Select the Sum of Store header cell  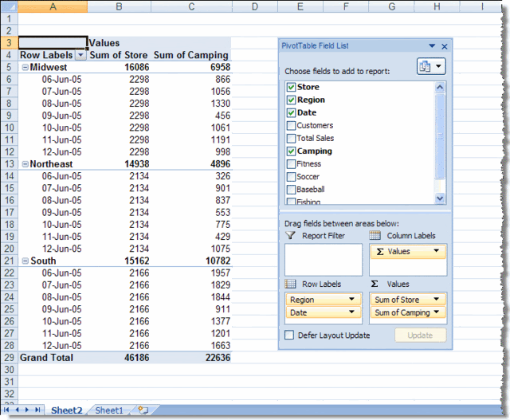(x=119, y=55)
